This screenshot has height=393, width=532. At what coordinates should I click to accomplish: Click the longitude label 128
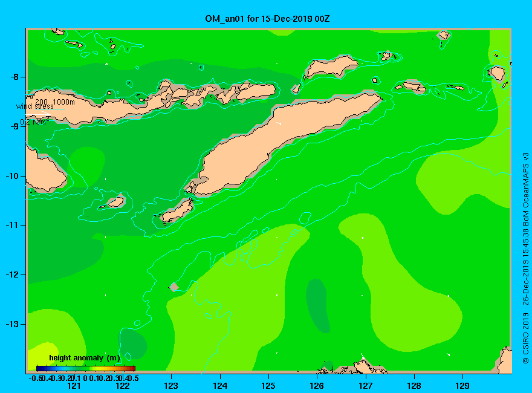pos(414,386)
